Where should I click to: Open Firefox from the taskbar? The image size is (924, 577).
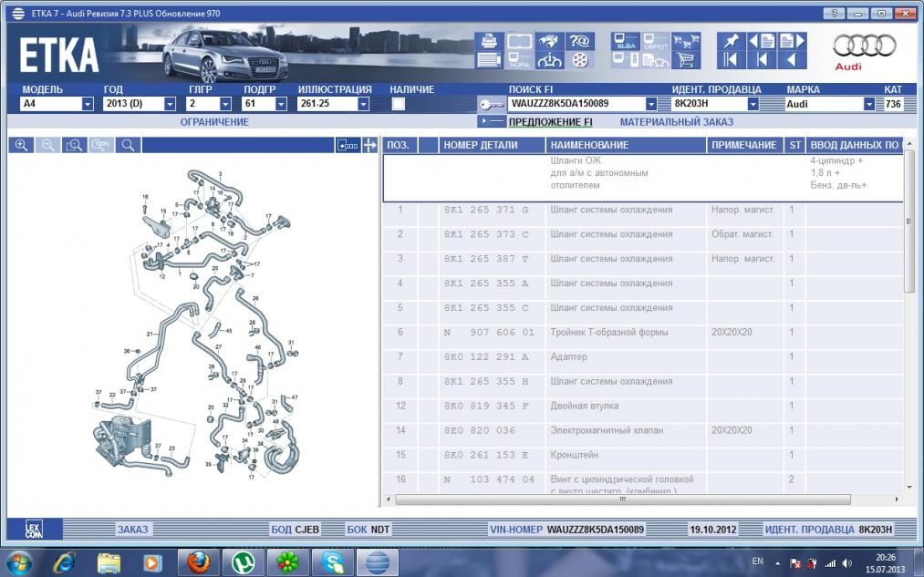tap(199, 562)
